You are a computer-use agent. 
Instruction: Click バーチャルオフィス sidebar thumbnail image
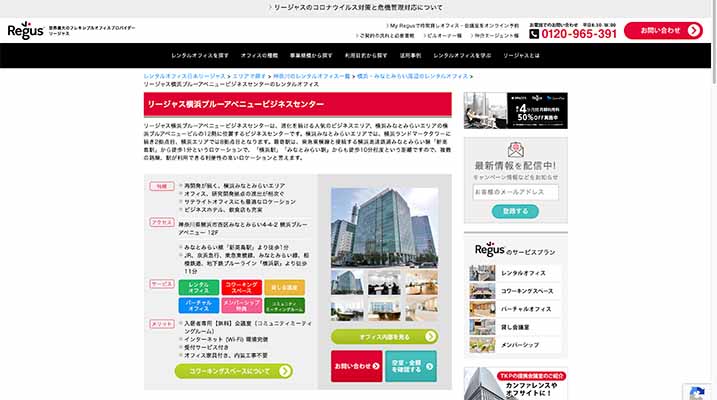[x=482, y=309]
